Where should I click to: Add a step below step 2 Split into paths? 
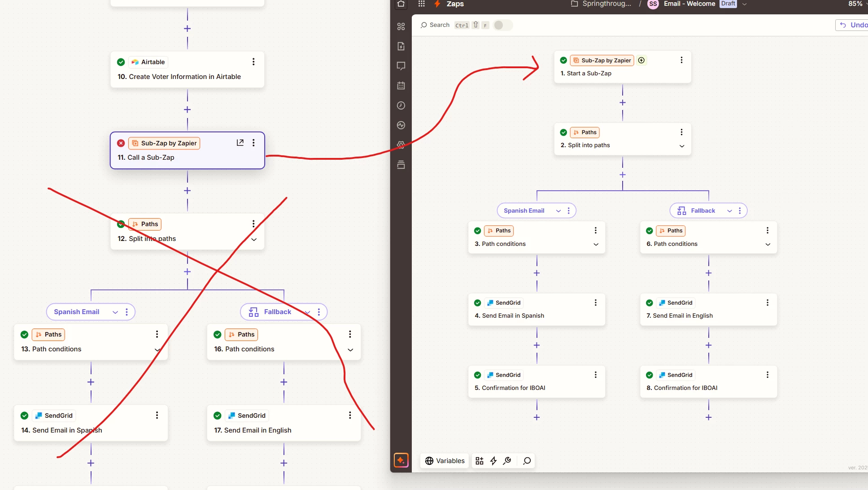point(623,175)
